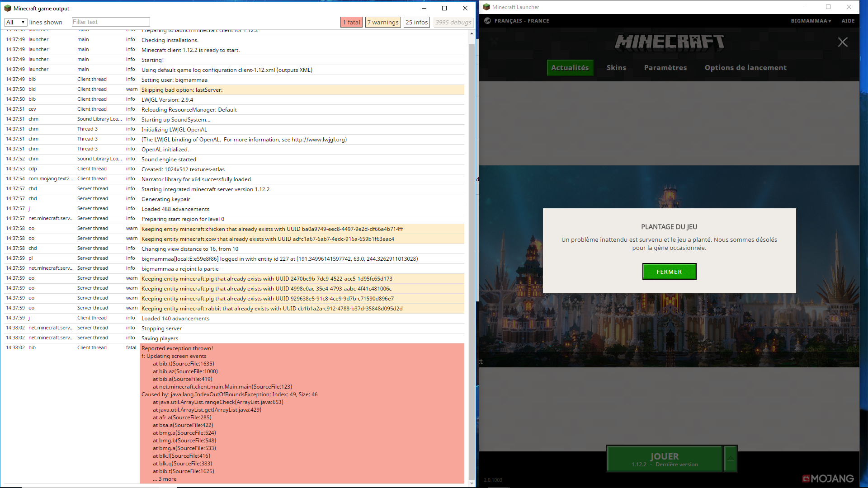Open the BIGMAMMAA account dropdown

(x=811, y=21)
